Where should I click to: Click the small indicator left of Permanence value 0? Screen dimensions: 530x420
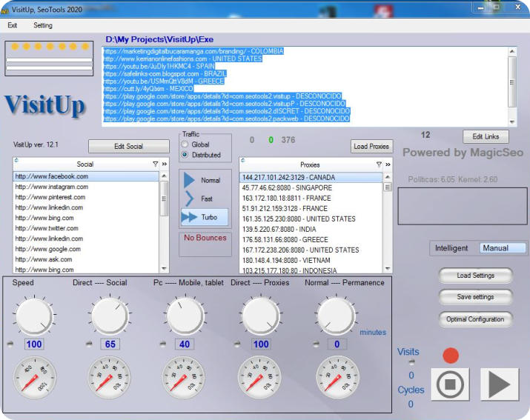click(316, 344)
